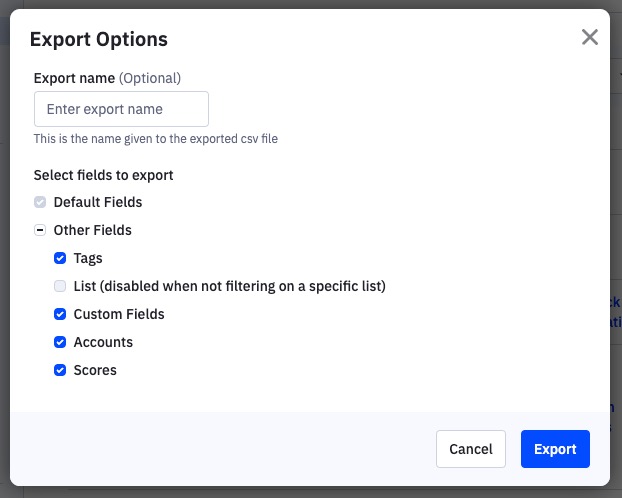Click the Export name input field
Viewport: 622px width, 498px height.
(121, 109)
